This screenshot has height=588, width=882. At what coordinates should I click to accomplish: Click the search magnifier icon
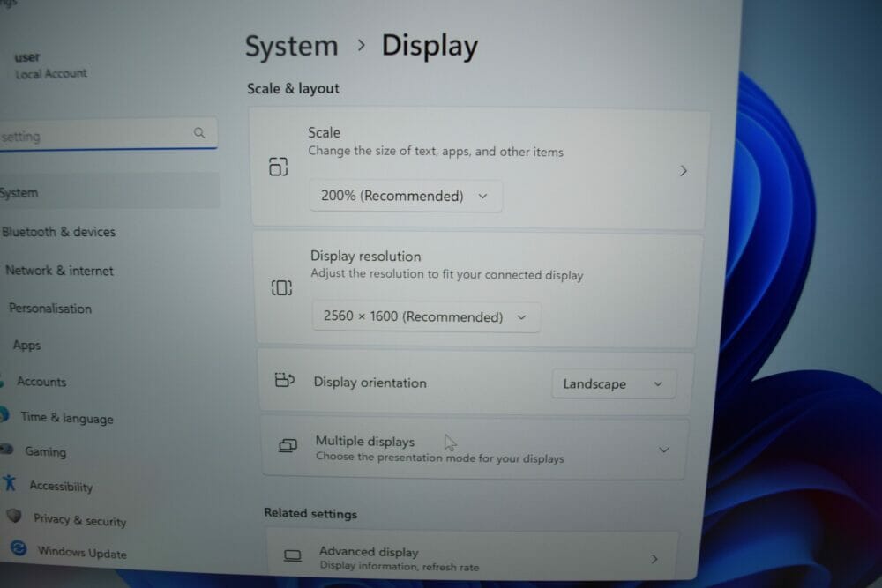[199, 132]
